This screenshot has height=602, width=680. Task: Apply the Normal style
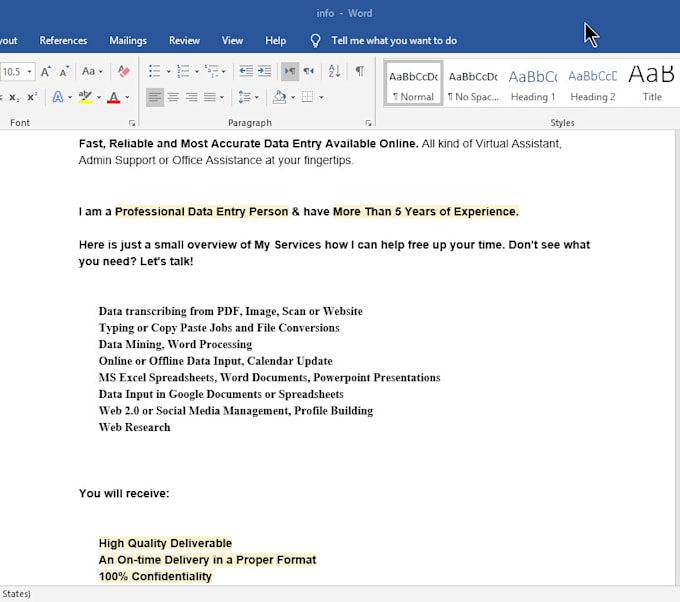point(413,83)
